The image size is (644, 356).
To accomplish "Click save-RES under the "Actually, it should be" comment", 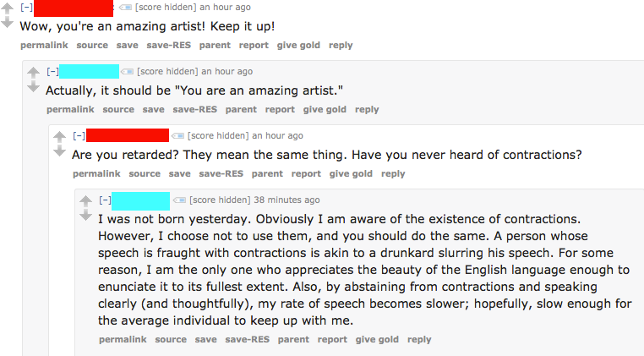I will point(194,110).
